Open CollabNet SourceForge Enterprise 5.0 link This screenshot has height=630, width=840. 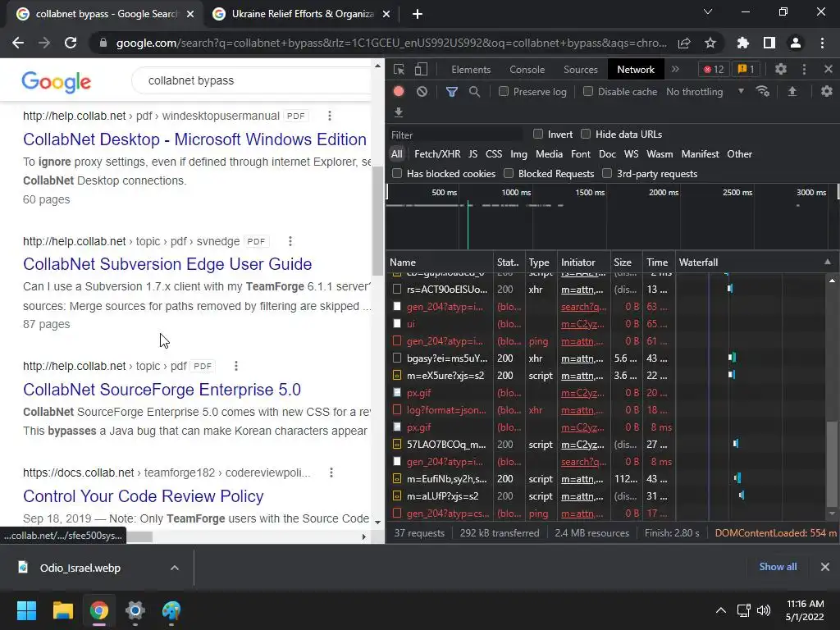click(x=162, y=390)
